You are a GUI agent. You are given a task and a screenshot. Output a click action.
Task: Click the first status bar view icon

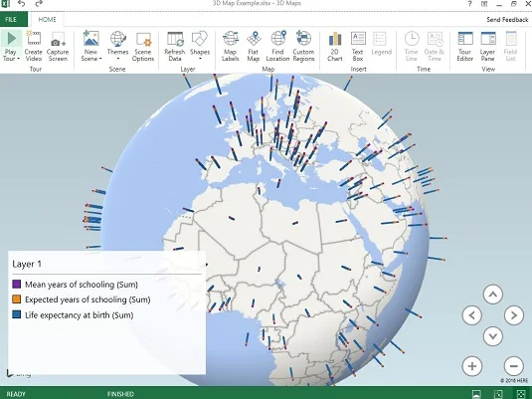[x=476, y=394]
